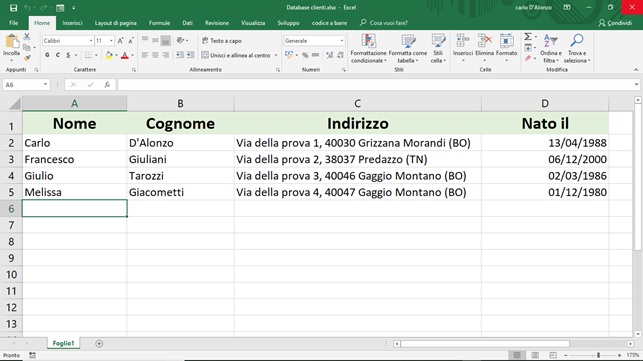Screen dimensions: 643x361
Task: Open Formato cells menu
Action: point(506,48)
